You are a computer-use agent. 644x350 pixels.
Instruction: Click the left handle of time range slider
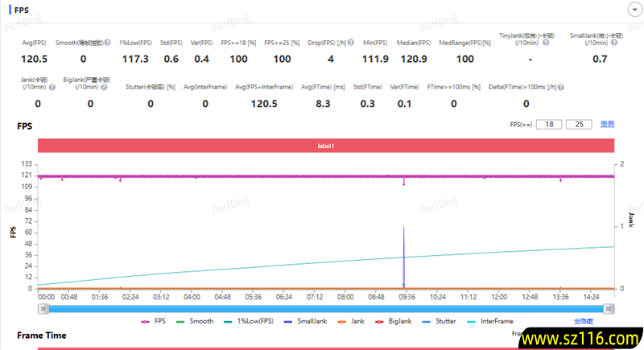coord(41,308)
